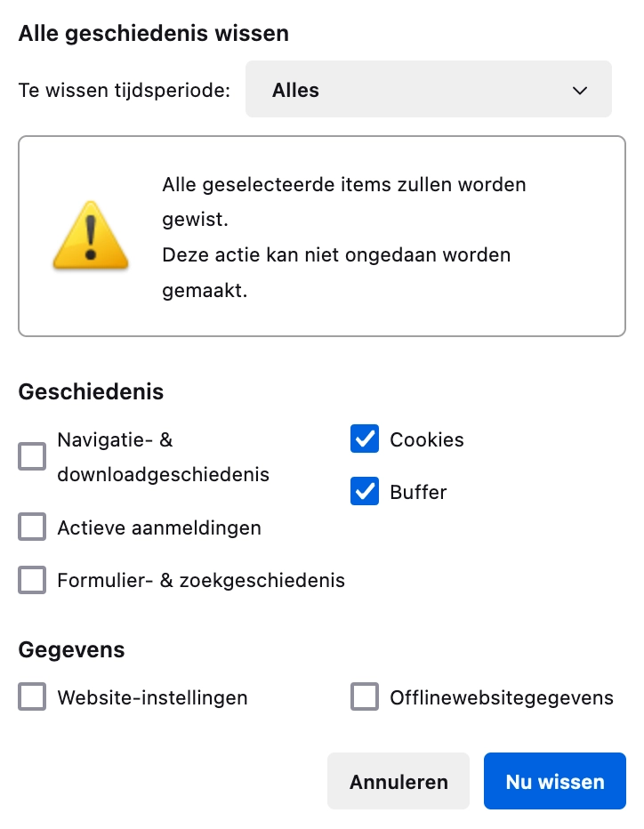
Task: Click the Geschiedenis section heading
Action: [x=91, y=391]
